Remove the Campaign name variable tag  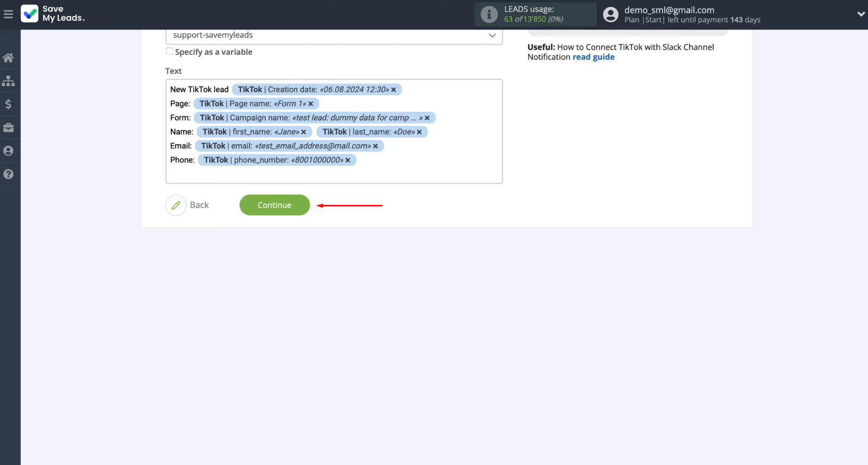point(427,118)
